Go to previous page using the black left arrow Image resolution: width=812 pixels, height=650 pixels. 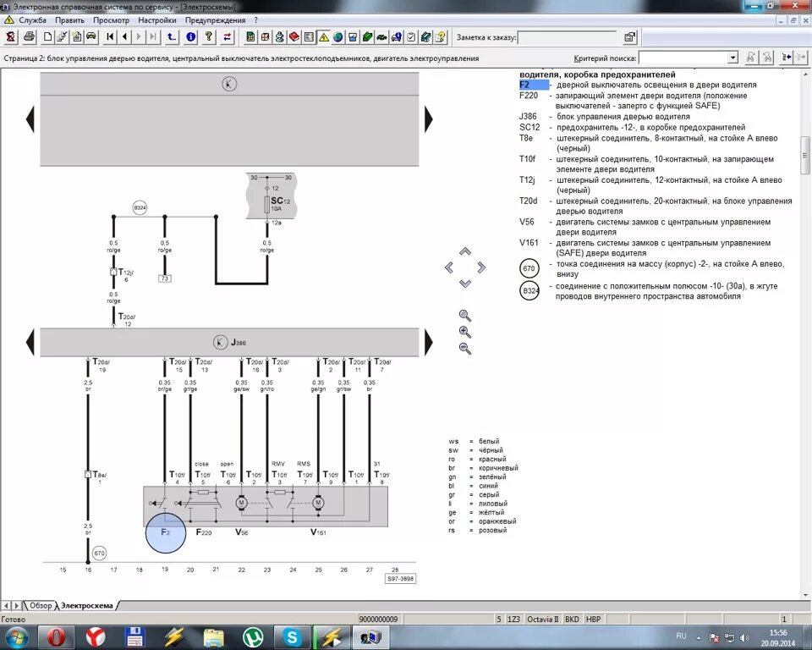(124, 36)
